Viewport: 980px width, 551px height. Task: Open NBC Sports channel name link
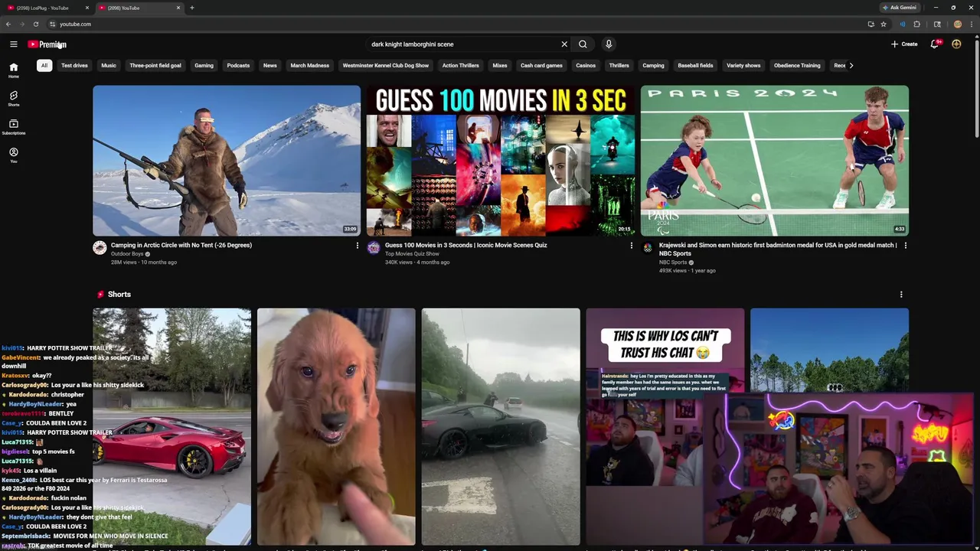click(x=673, y=262)
